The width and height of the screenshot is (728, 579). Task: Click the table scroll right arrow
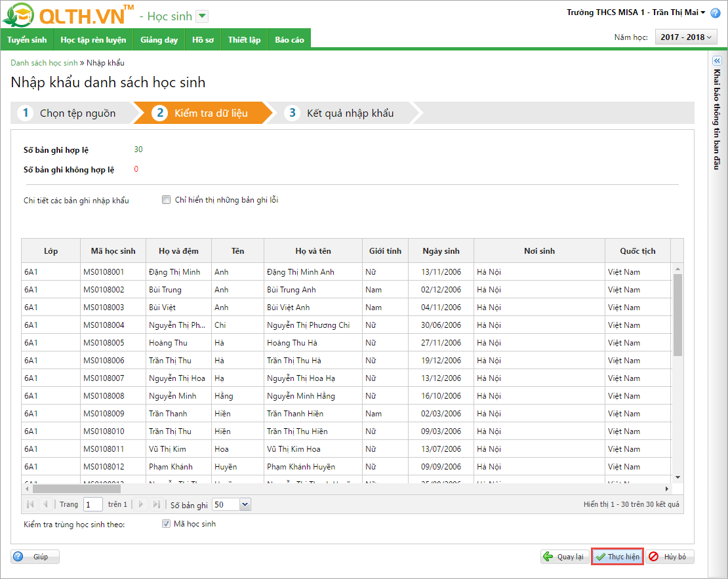[x=667, y=489]
